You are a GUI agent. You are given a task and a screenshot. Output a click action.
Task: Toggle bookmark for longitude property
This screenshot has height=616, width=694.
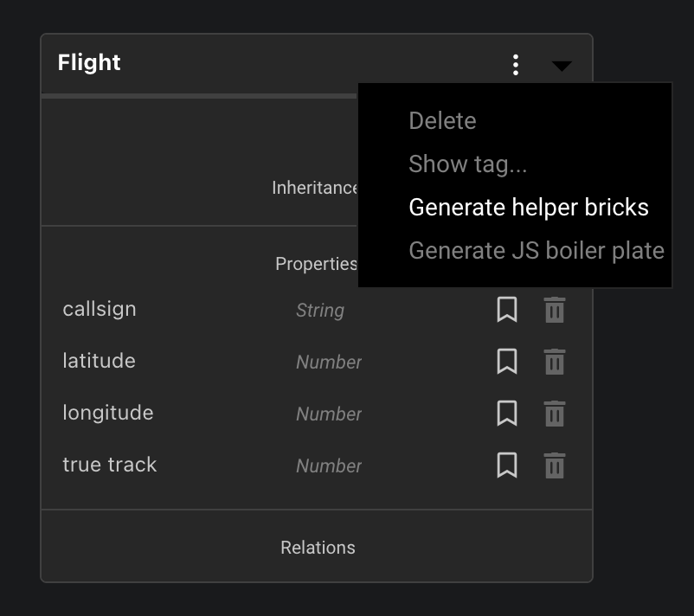tap(507, 414)
